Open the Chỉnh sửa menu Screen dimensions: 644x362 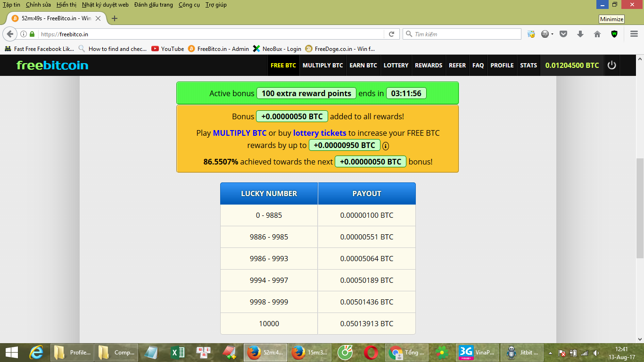click(x=38, y=5)
